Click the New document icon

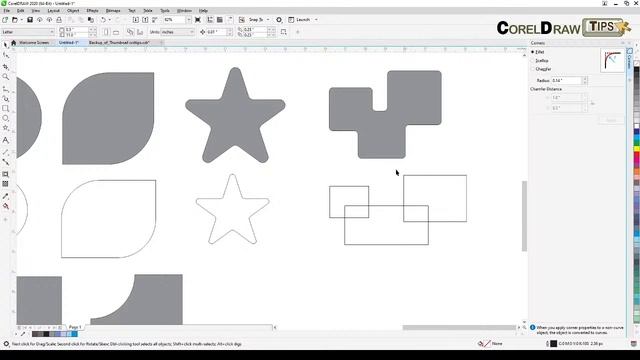point(5,20)
